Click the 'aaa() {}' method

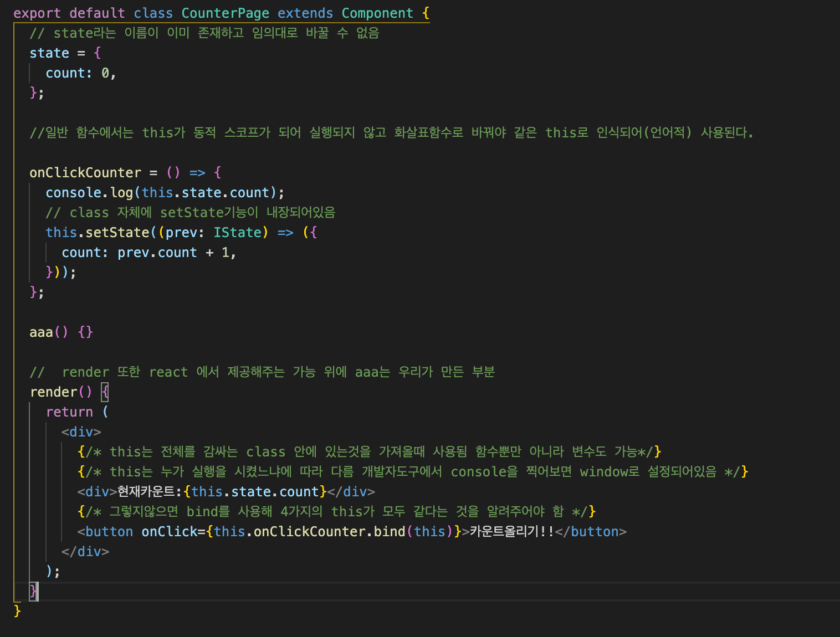coord(62,332)
